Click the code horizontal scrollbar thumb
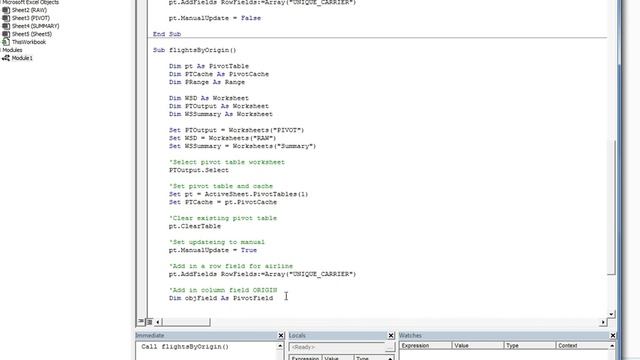Screen dimensions: 640x360 click(186, 322)
